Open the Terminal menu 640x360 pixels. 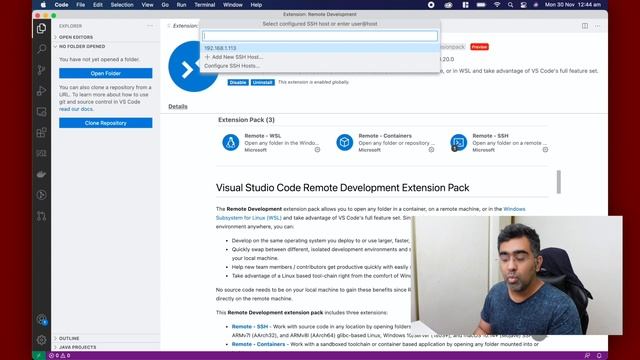point(204,5)
